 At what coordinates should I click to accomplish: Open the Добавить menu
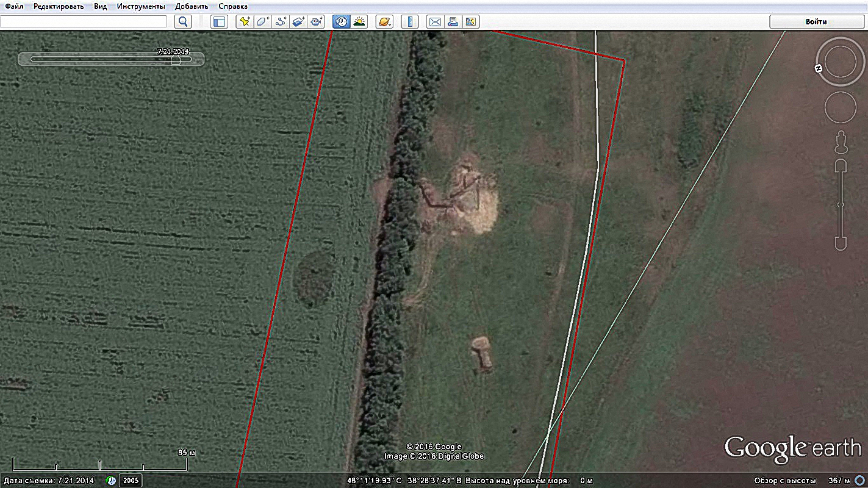pyautogui.click(x=191, y=6)
